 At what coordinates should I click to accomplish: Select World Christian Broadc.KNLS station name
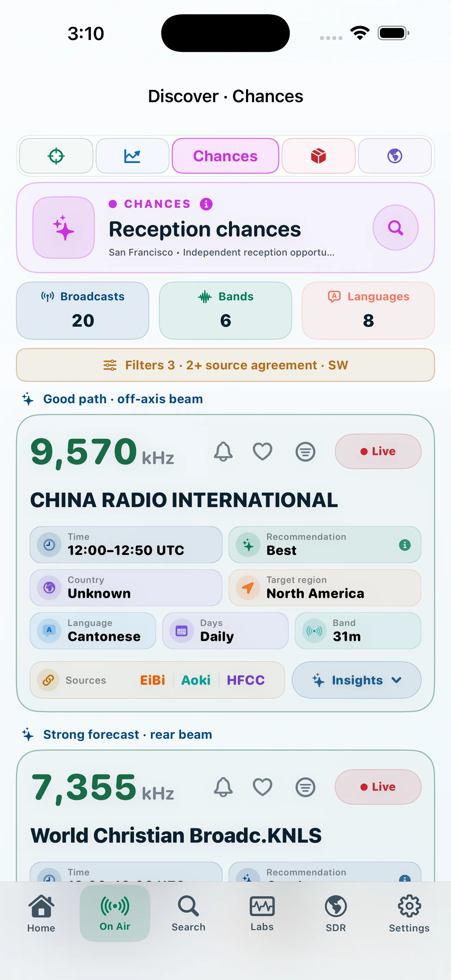pos(176,835)
